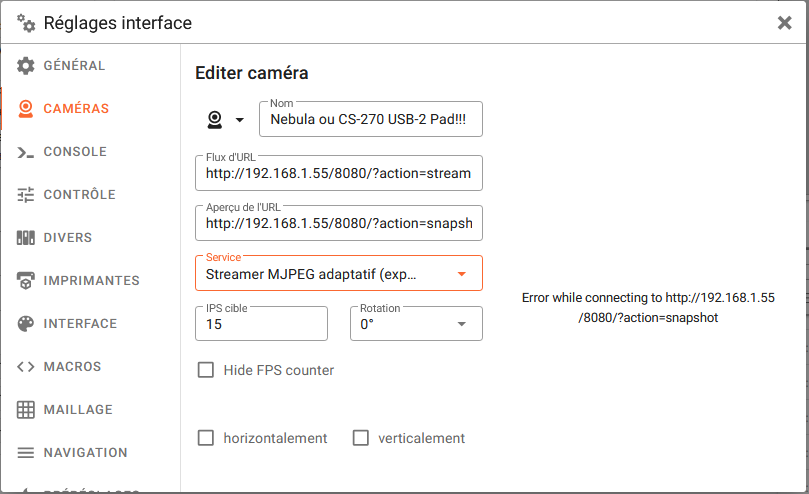
Task: Click the Macros code brackets icon
Action: pyautogui.click(x=26, y=367)
